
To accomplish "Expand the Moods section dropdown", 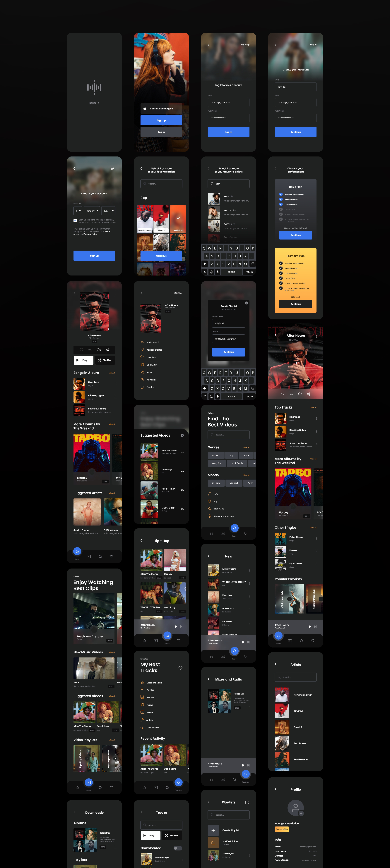I will coord(247,475).
